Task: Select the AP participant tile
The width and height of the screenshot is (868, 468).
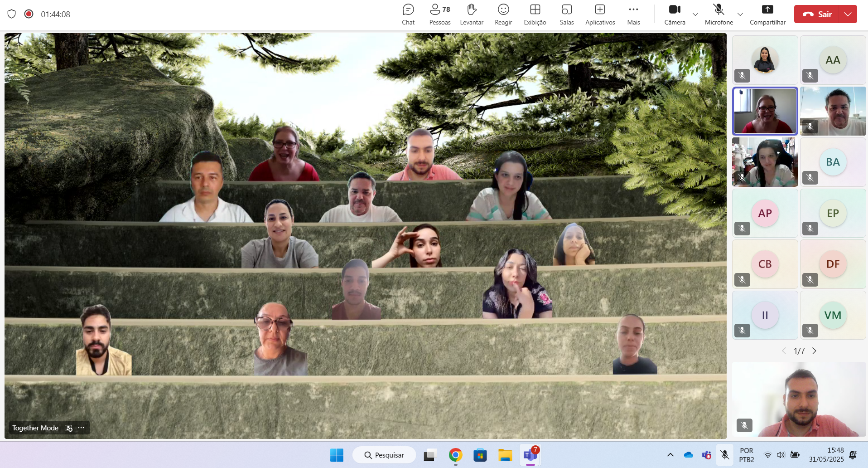Action: point(765,213)
